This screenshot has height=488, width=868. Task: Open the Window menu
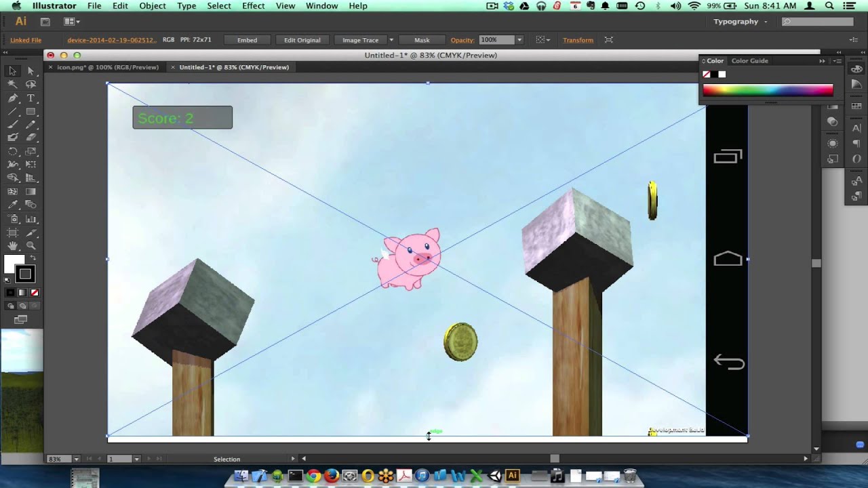click(x=322, y=5)
